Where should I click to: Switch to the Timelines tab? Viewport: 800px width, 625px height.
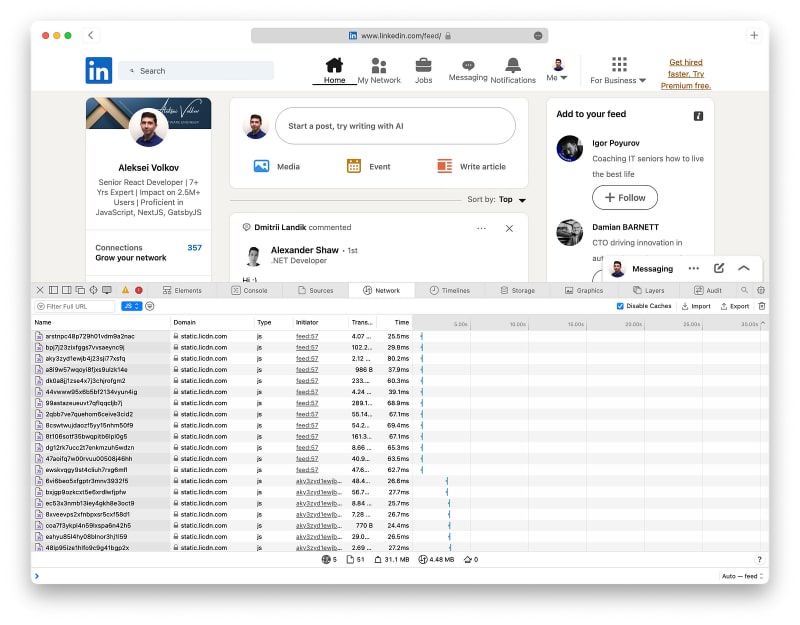pos(449,290)
